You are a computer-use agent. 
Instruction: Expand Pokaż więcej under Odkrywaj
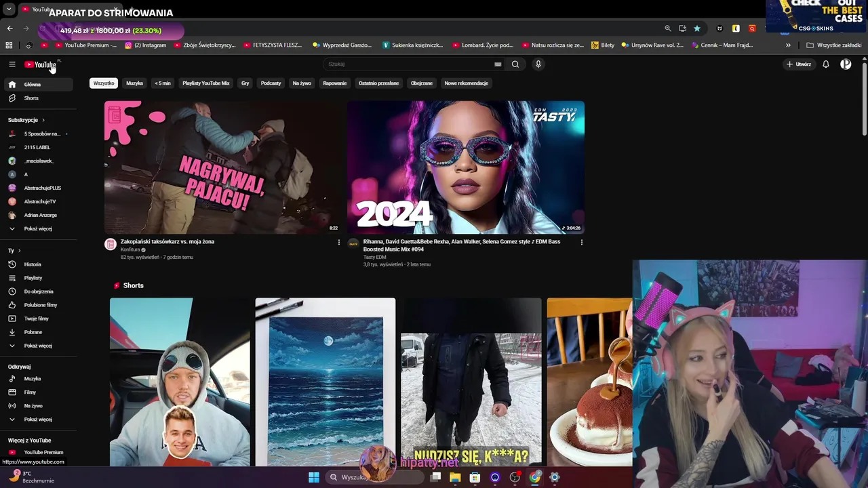[x=37, y=420]
